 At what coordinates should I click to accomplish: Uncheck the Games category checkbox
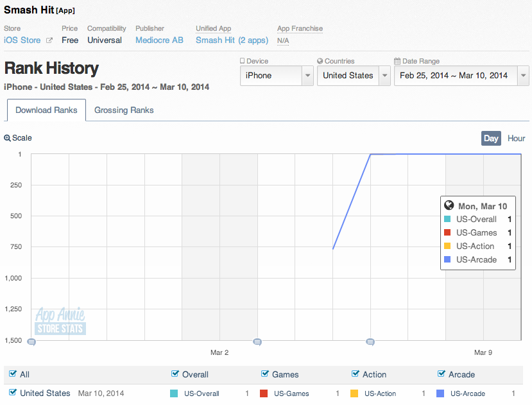click(264, 374)
